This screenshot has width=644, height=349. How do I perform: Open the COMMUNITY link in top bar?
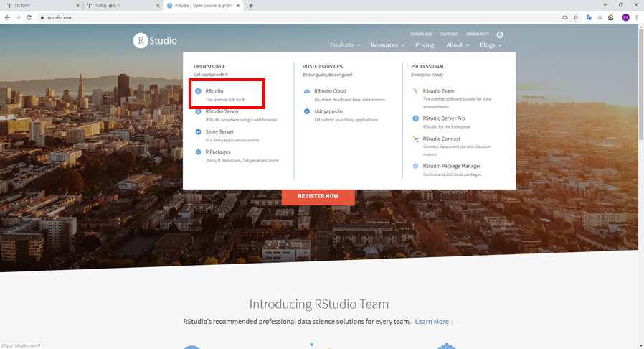pyautogui.click(x=478, y=34)
